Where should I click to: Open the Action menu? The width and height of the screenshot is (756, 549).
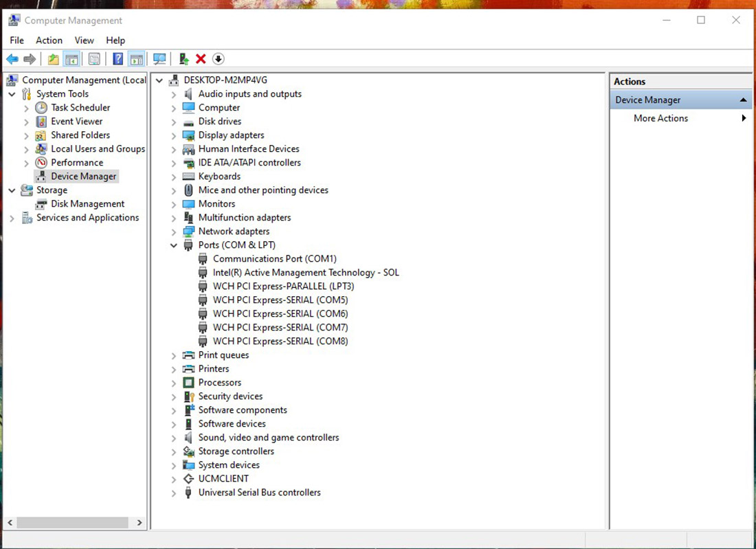49,41
